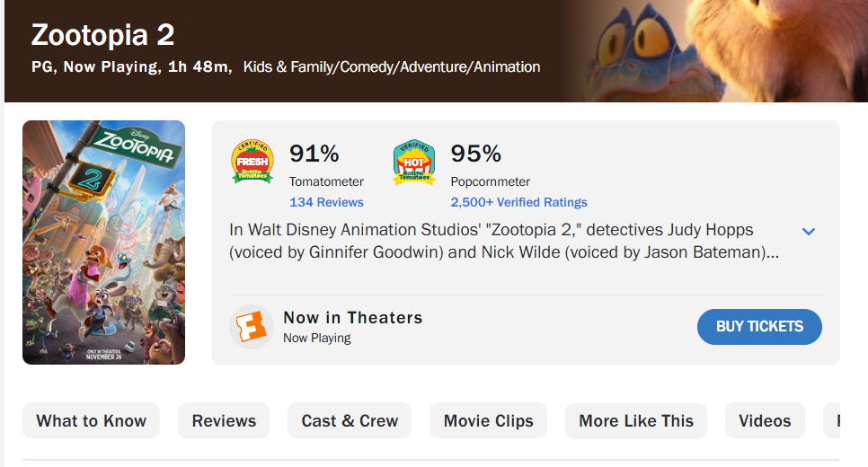The height and width of the screenshot is (467, 868).
Task: Click the Zootopia 2 poster thumbnail
Action: point(103,242)
